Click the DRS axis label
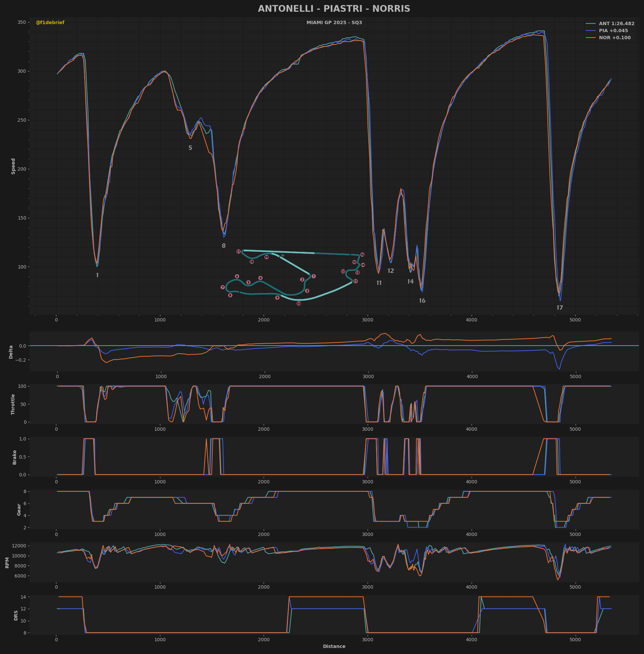Viewport: 644px width, 654px height. tap(16, 615)
